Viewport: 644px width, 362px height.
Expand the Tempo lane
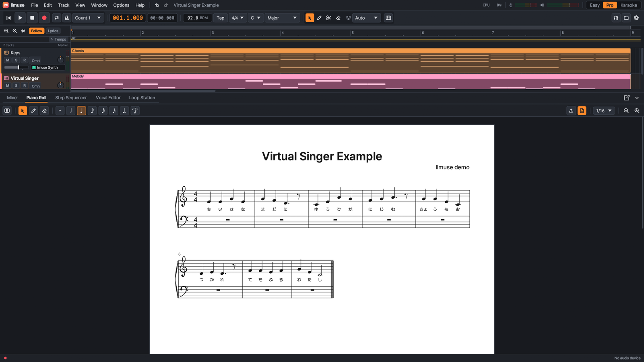click(x=58, y=39)
